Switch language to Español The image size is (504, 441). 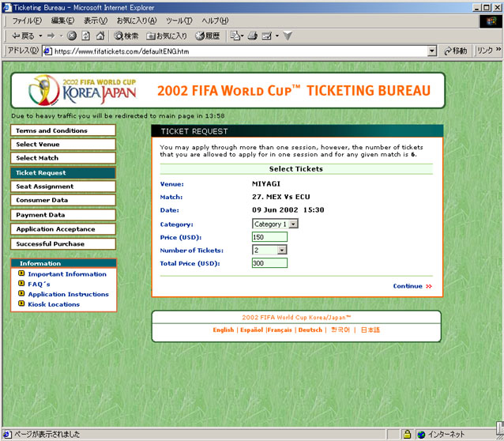(x=252, y=330)
